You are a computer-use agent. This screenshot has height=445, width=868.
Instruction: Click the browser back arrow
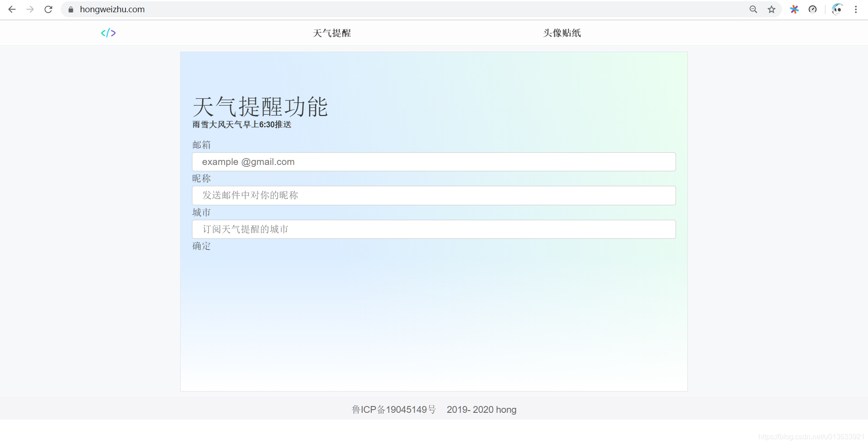[x=12, y=10]
